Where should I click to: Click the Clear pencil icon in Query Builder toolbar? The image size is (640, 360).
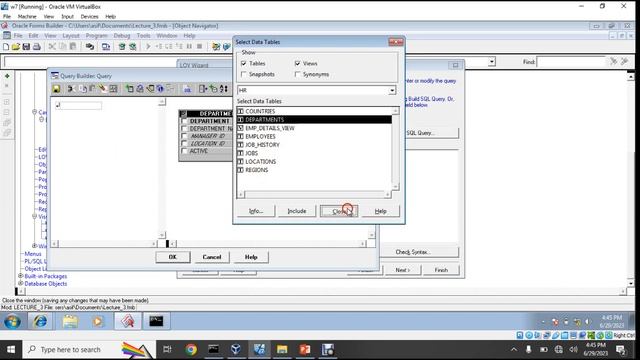(x=102, y=89)
